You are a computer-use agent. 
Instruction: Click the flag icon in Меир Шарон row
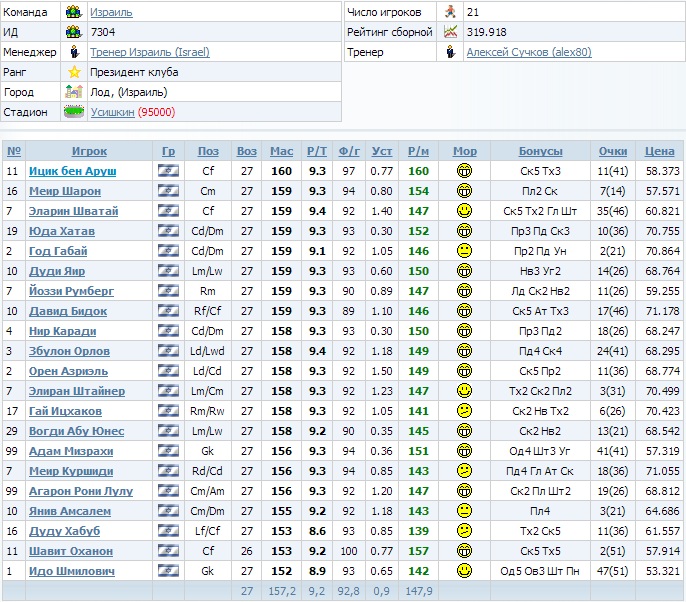[x=168, y=191]
